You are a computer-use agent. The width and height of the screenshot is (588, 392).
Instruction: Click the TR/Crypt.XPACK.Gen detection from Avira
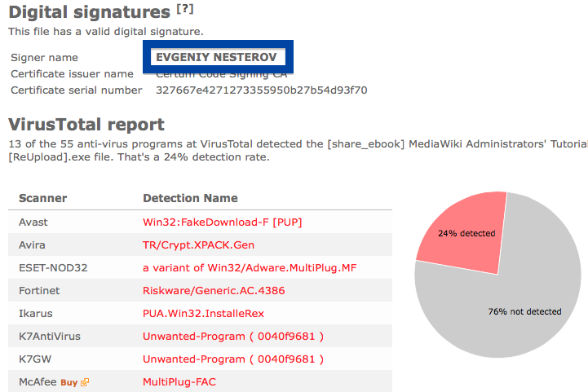tap(198, 245)
